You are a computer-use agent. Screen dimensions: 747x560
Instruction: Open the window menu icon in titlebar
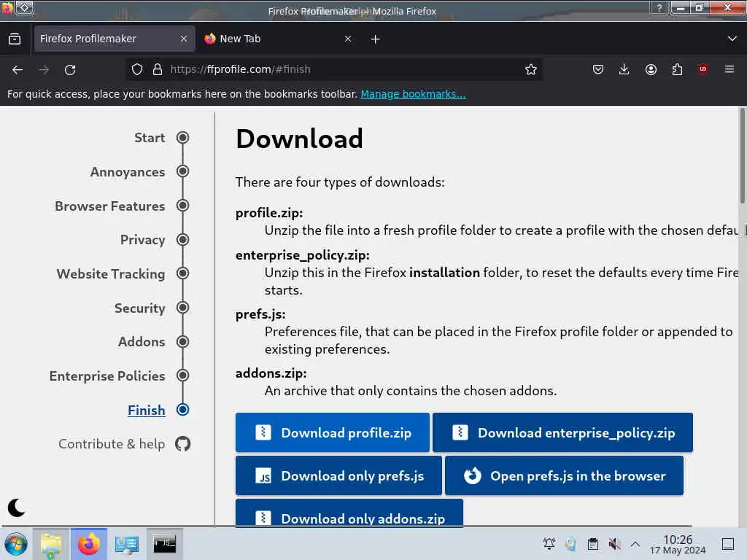(x=6, y=8)
